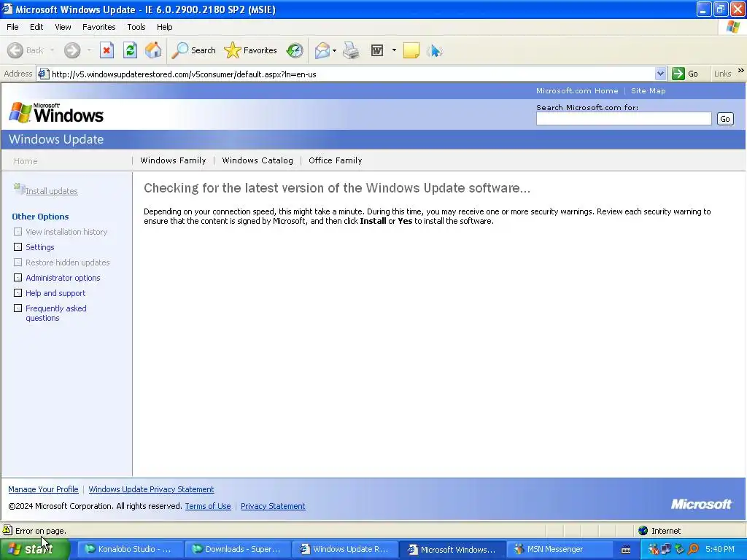Open the Settings link in Other Options
The height and width of the screenshot is (560, 747).
coord(40,247)
